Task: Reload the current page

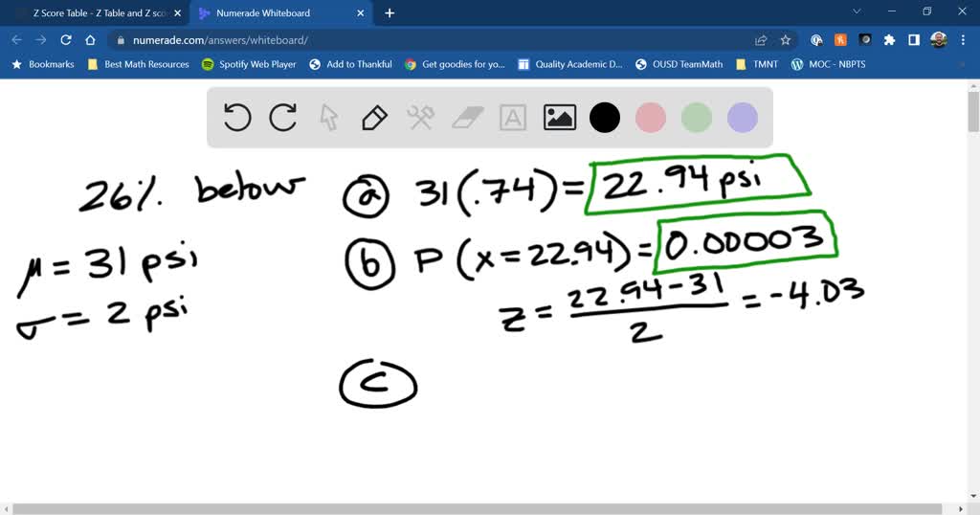Action: pyautogui.click(x=66, y=40)
